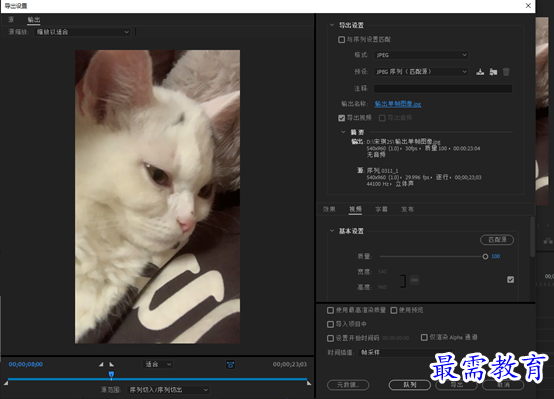
Task: Toggle the width-height link chain icon
Action: tap(414, 280)
